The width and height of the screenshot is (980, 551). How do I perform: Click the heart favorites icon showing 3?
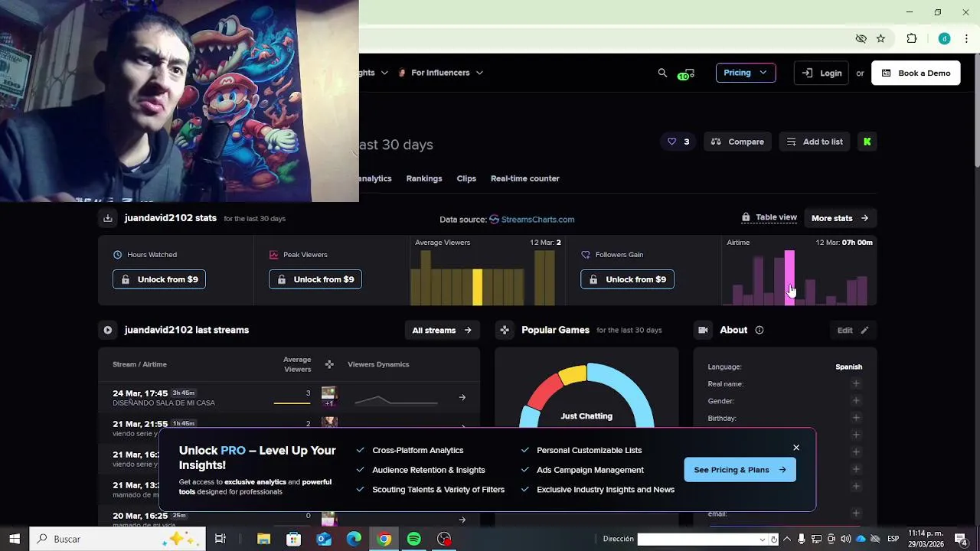tap(678, 142)
